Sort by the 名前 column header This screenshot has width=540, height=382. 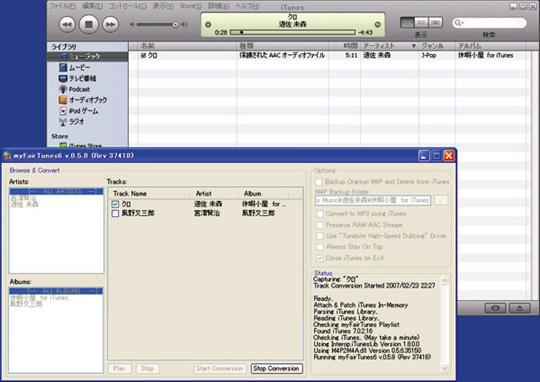(187, 46)
